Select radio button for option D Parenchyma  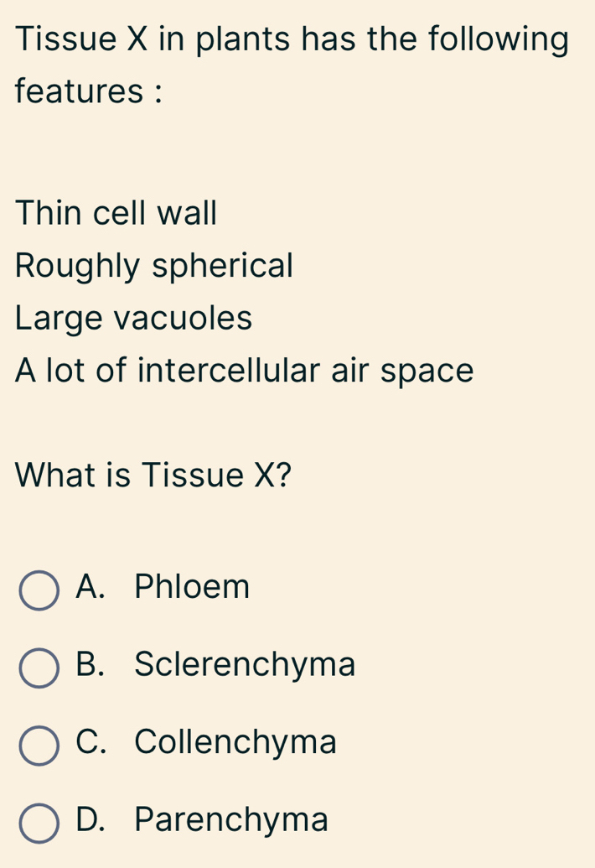point(39,823)
